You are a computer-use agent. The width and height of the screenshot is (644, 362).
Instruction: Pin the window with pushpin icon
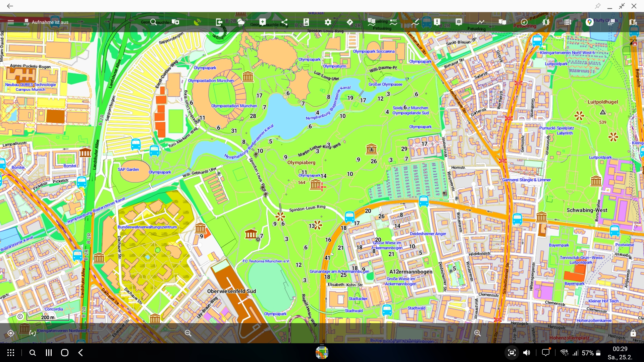pyautogui.click(x=598, y=6)
